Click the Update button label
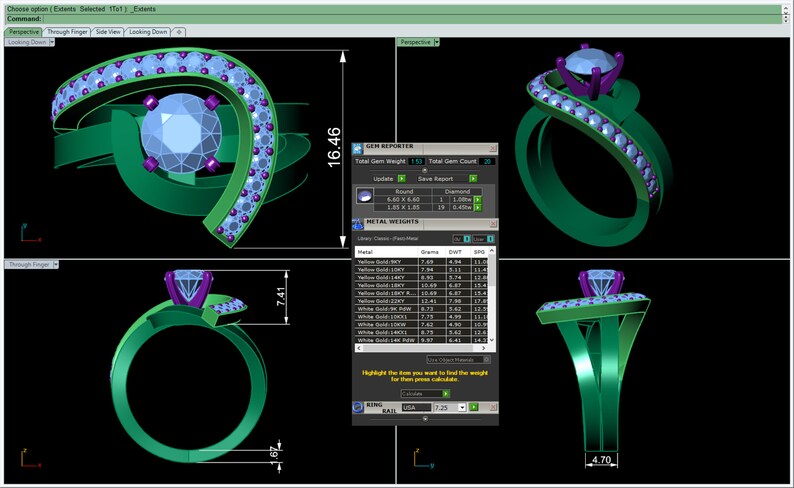 pyautogui.click(x=383, y=179)
